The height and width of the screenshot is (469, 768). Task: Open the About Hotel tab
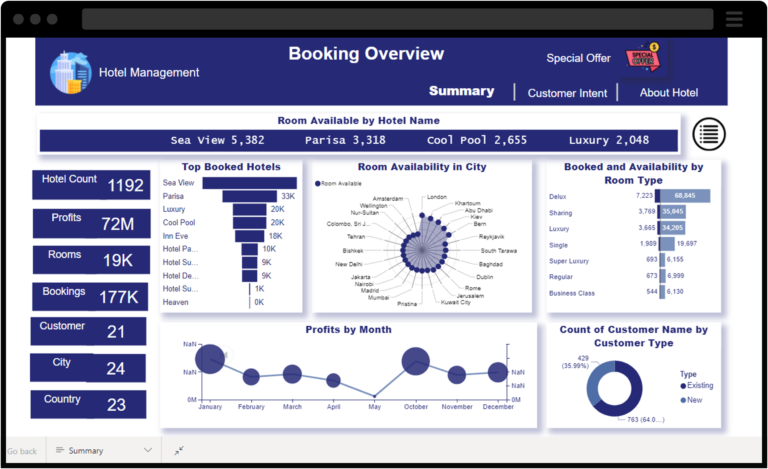(x=669, y=93)
